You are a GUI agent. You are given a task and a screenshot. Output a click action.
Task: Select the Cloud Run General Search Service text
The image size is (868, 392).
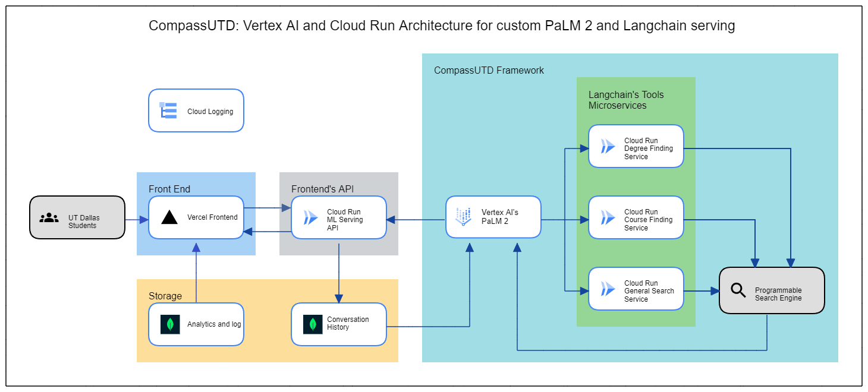[x=649, y=291]
